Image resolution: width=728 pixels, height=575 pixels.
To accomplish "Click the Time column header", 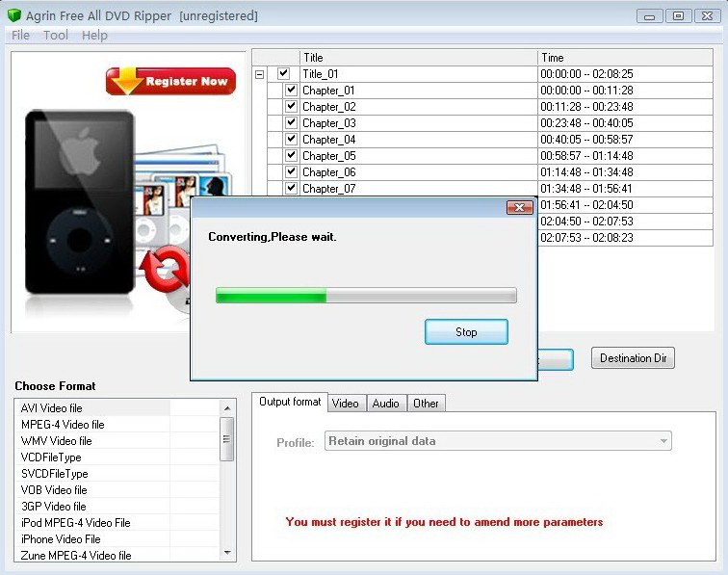I will coord(625,58).
